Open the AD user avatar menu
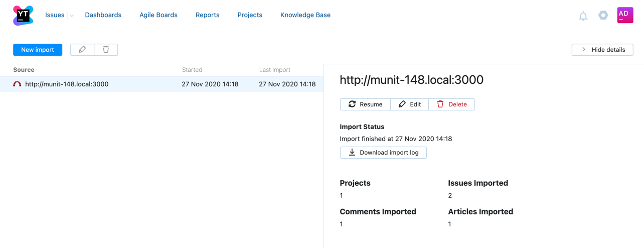Viewport: 644px width, 248px height. point(625,15)
